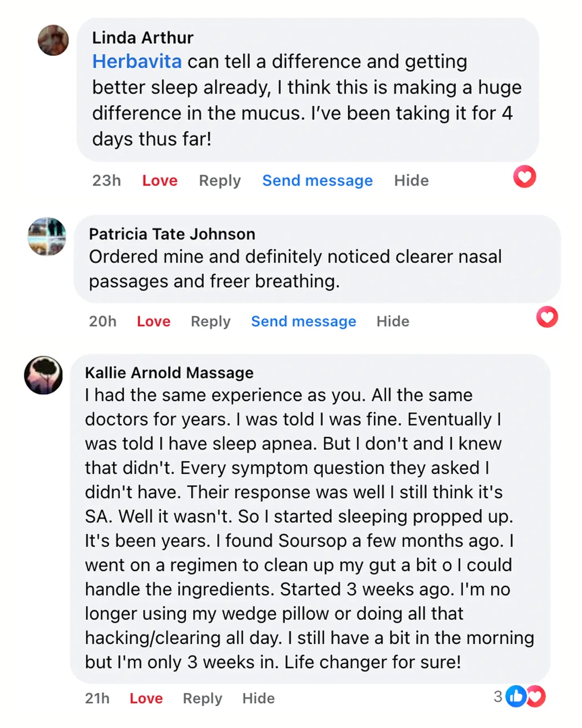The height and width of the screenshot is (728, 582).
Task: Open the Herbavita mention link
Action: pos(137,62)
